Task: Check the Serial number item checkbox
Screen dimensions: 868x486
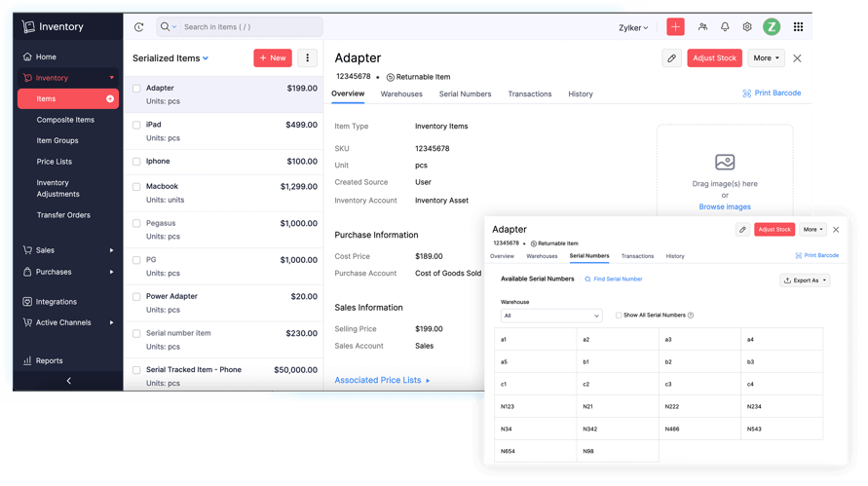Action: pyautogui.click(x=136, y=334)
